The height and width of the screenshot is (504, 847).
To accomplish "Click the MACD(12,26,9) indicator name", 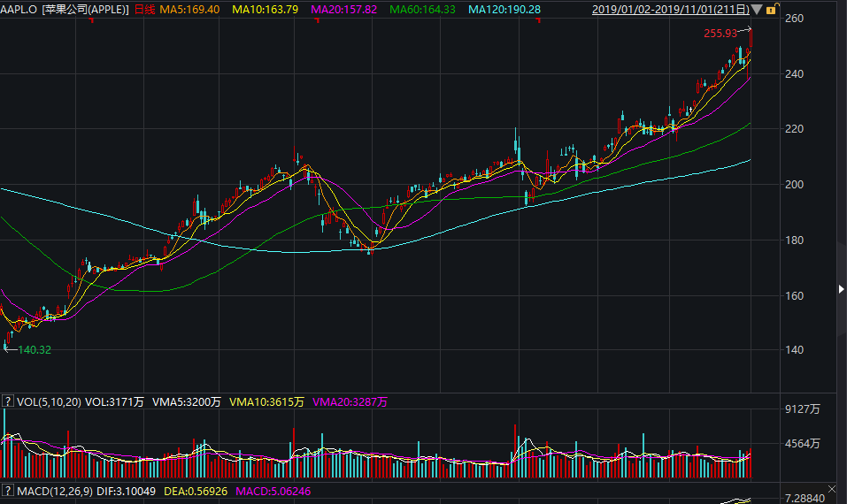I will [55, 491].
